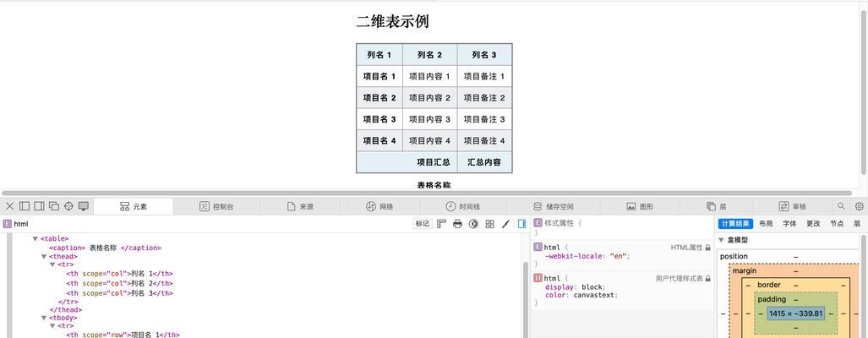This screenshot has width=868, height=338.
Task: Click the HTML属性 source label
Action: click(x=686, y=248)
